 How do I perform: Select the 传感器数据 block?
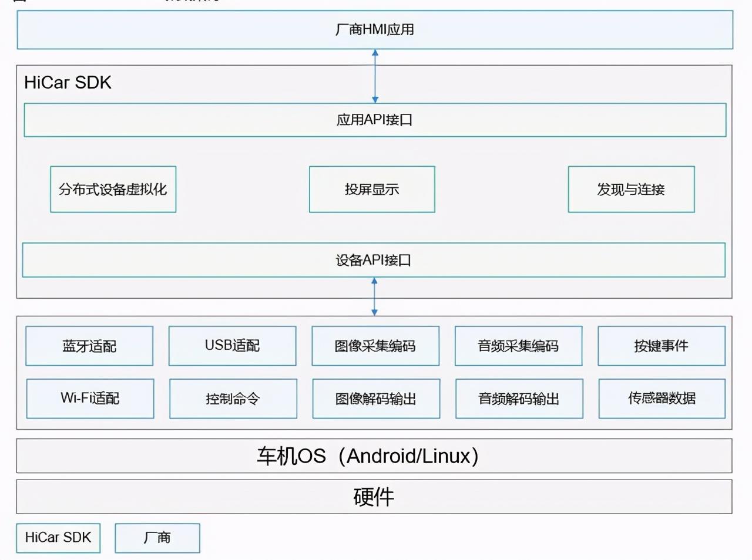662,399
